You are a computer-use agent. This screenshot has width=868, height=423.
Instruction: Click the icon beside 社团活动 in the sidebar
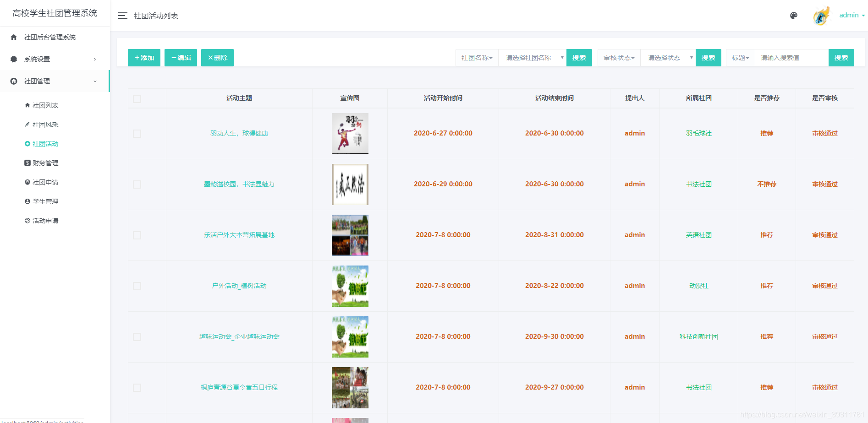pyautogui.click(x=27, y=144)
